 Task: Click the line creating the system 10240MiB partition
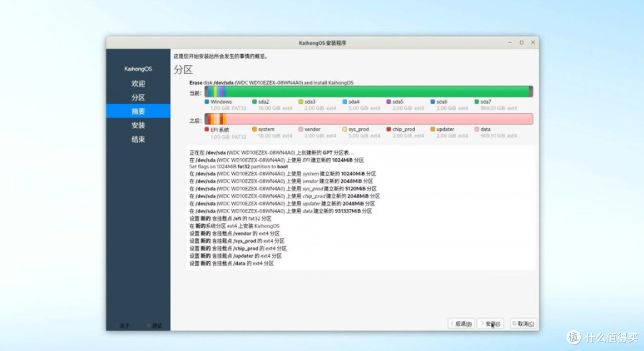coord(282,174)
